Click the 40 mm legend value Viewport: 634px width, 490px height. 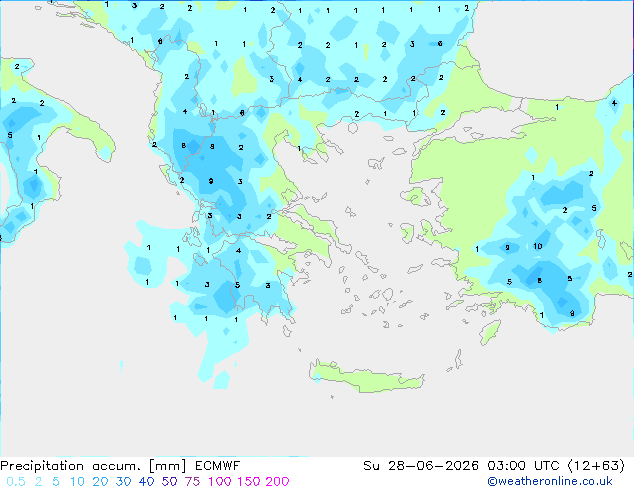point(146,482)
